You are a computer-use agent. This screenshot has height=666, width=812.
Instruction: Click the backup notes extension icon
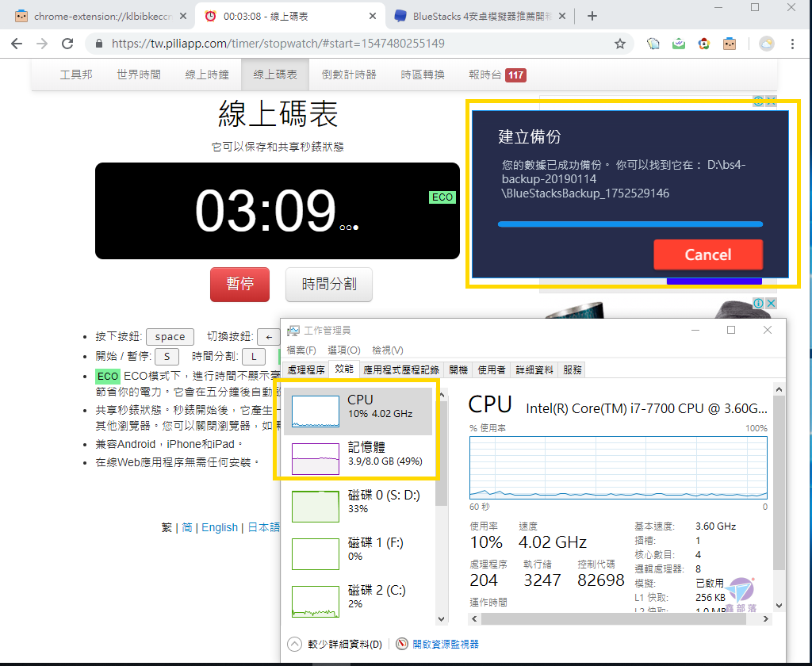[653, 44]
